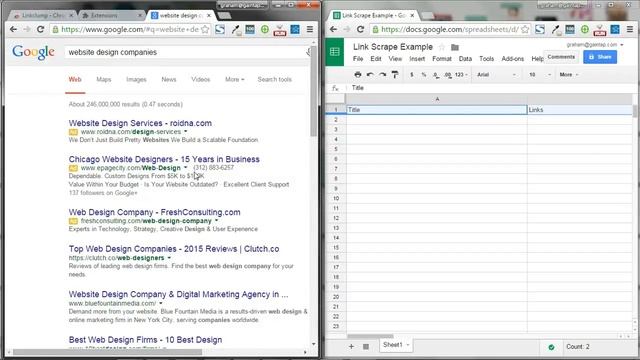Viewport: 640px width, 360px height.
Task: Format as percent
Action: 424,75
